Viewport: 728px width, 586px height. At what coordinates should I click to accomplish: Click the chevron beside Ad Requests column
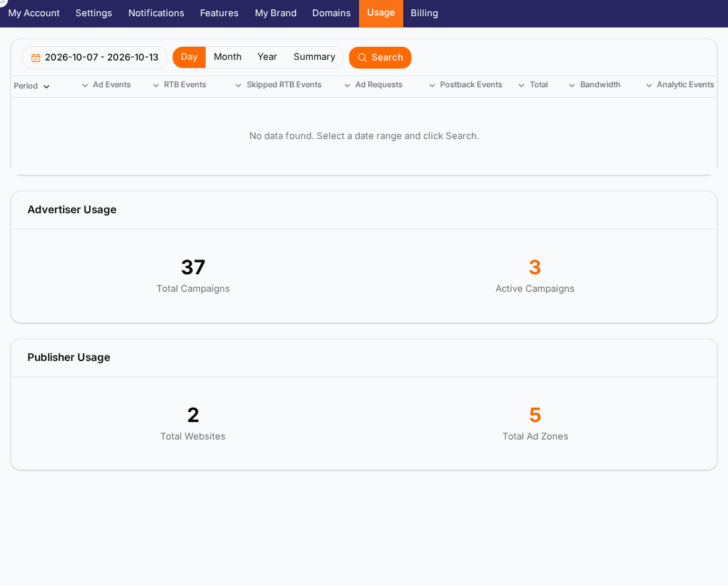point(347,85)
